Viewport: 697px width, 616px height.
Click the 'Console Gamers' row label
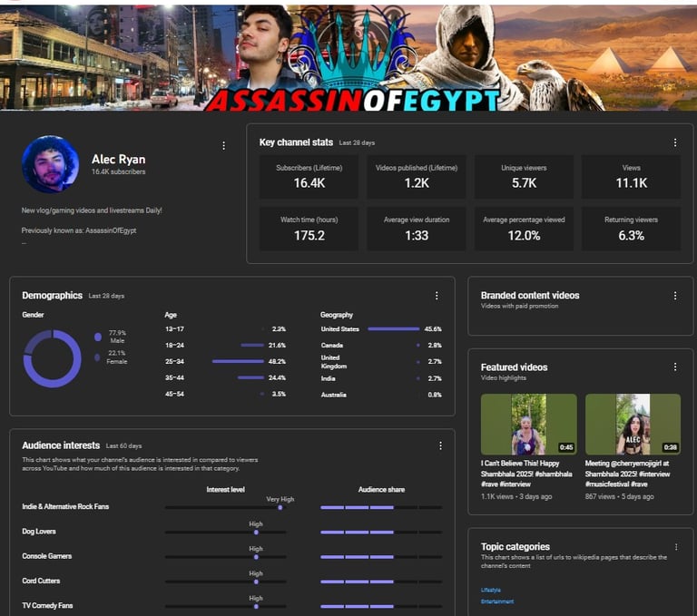click(46, 556)
